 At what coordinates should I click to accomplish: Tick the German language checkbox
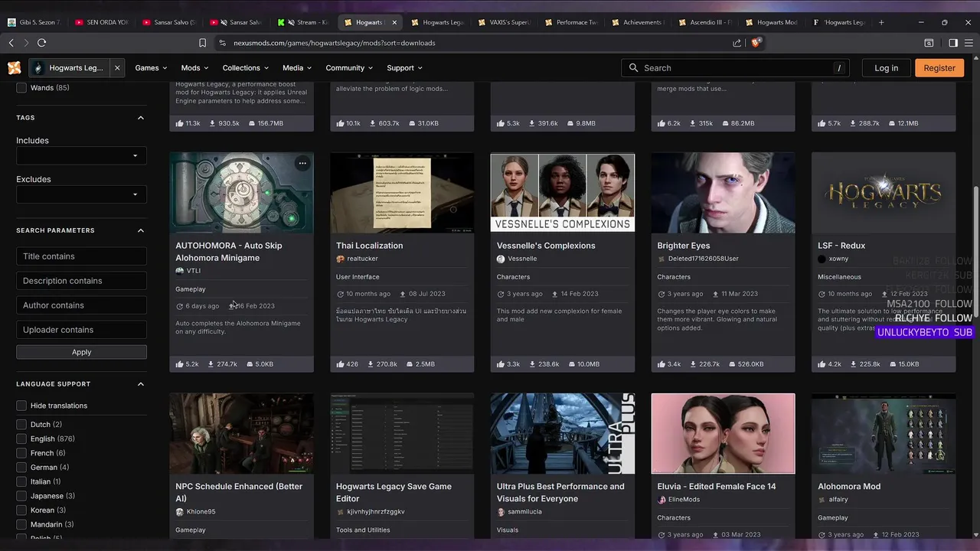(x=21, y=468)
